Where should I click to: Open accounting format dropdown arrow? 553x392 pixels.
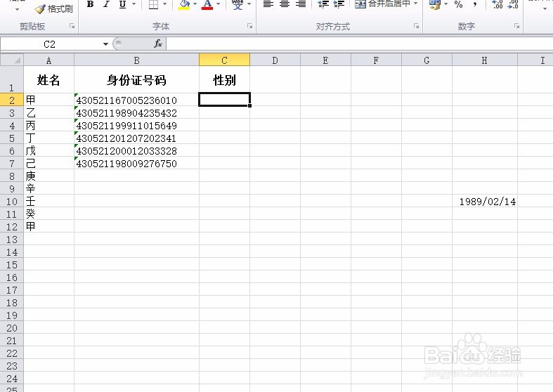click(x=446, y=4)
